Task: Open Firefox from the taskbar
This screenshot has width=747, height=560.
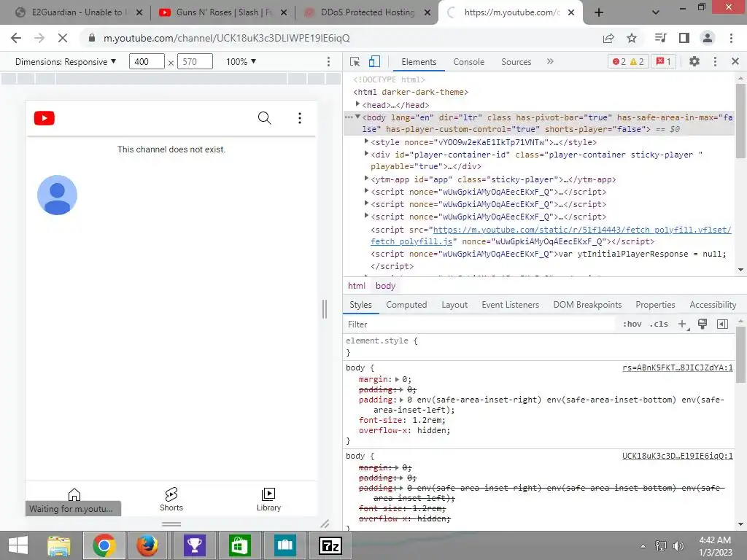Action: (147, 545)
